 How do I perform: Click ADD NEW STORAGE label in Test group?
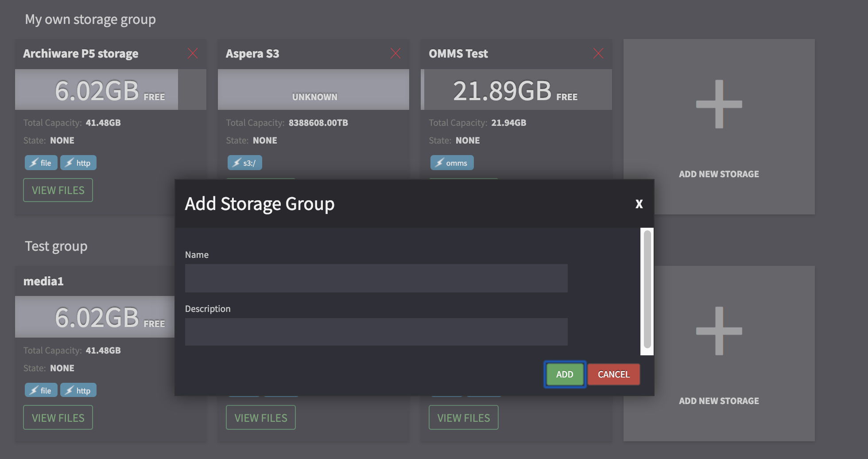pos(719,401)
